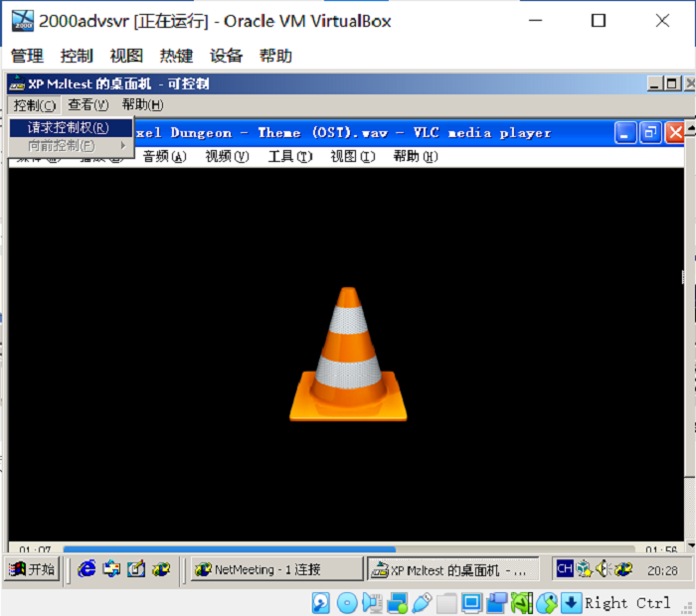Click the VirtualBox USB status icon

coord(422,603)
